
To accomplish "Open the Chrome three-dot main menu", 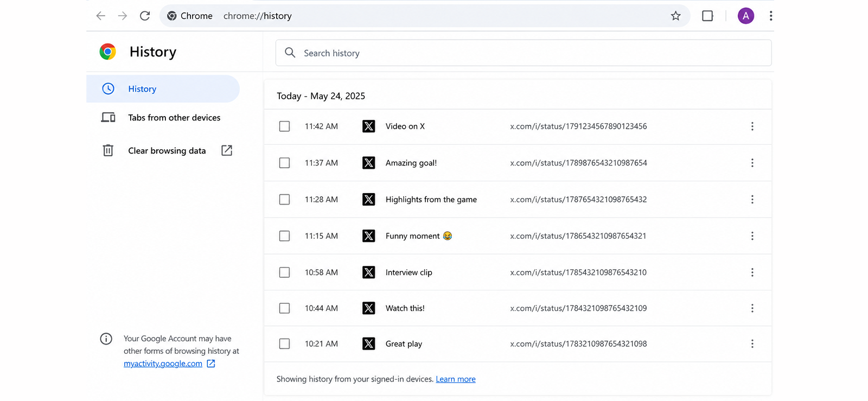I will coord(771,16).
